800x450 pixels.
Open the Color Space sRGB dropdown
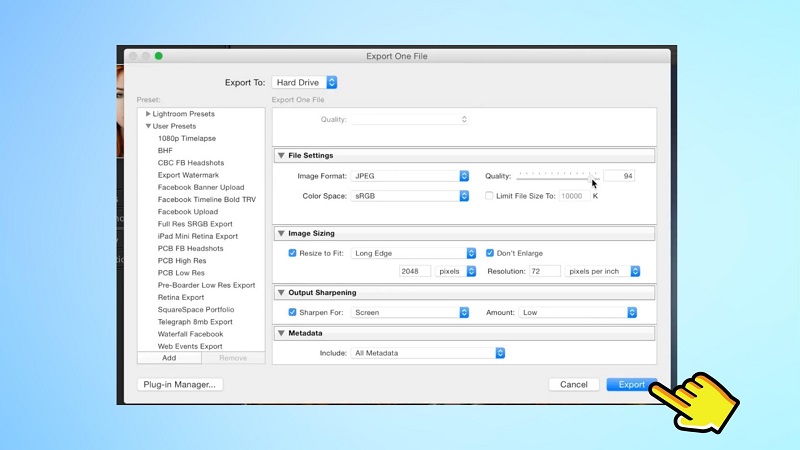410,196
